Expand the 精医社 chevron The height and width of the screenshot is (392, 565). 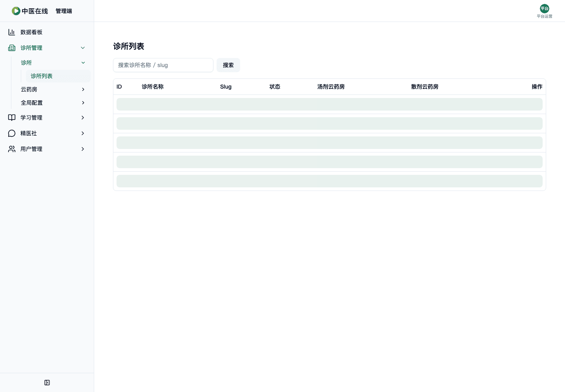83,133
